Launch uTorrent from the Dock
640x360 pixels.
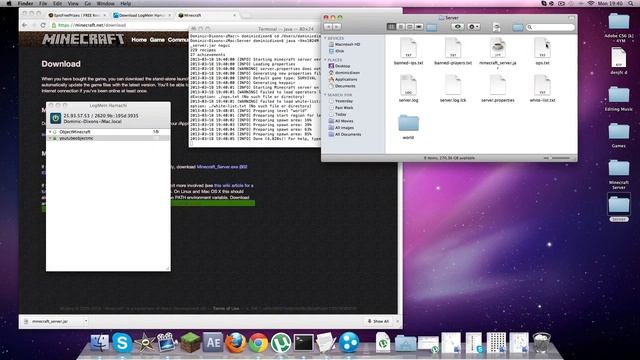281,342
